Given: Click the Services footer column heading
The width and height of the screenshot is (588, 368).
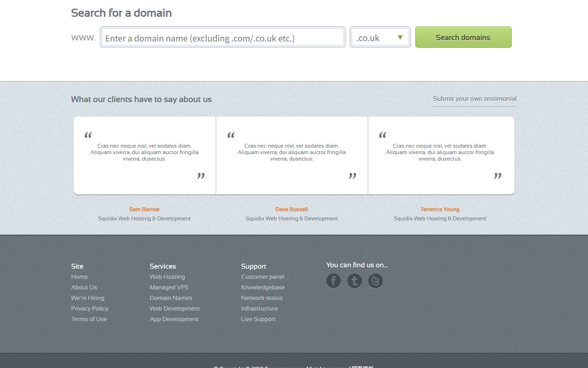Looking at the screenshot, I should (163, 266).
